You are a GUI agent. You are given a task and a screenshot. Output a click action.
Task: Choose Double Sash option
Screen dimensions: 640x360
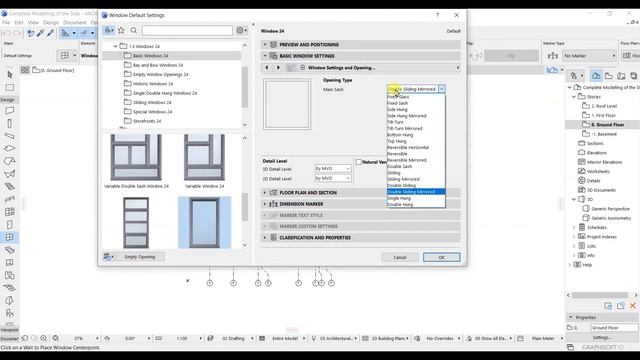(416, 167)
